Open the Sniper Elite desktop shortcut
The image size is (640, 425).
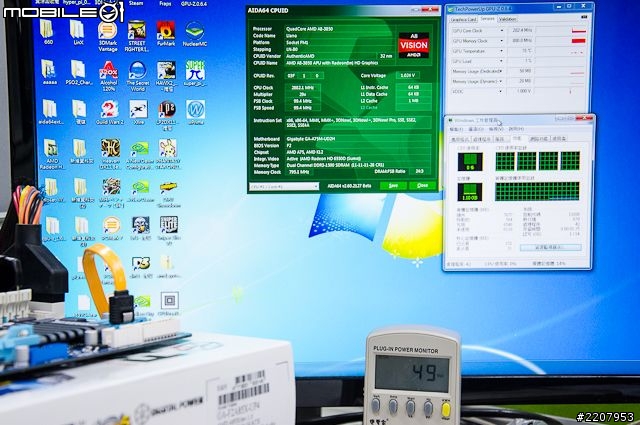click(x=169, y=231)
